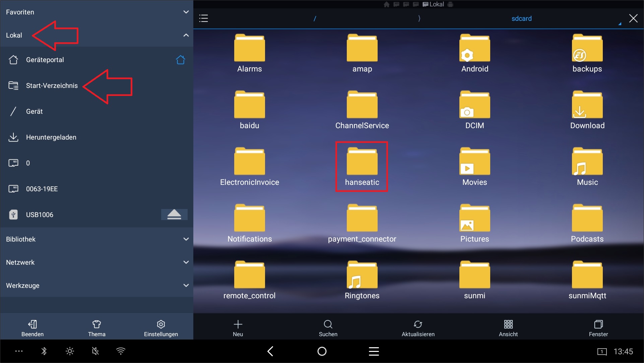Image resolution: width=644 pixels, height=363 pixels.
Task: Expand the Netzwerk section
Action: [x=186, y=262]
